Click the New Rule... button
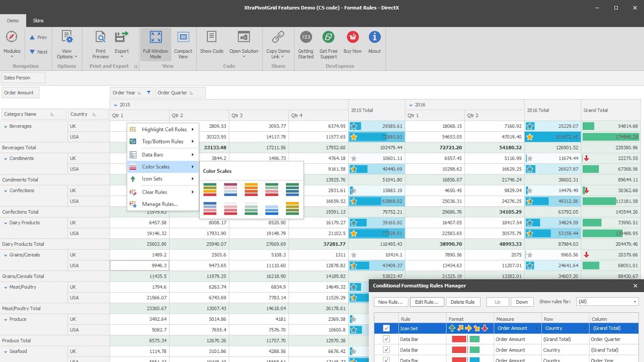Screen dimensions: 644x362 point(390,302)
